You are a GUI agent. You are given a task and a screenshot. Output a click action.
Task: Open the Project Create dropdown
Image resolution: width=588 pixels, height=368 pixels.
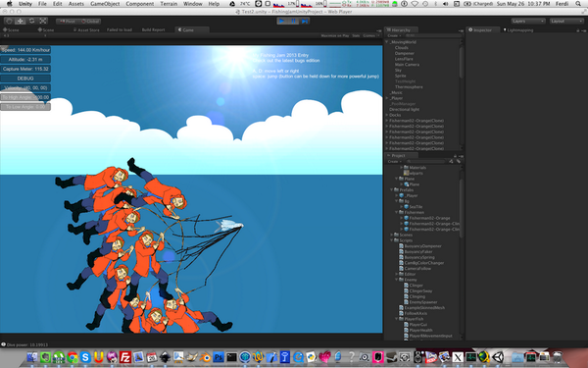pos(394,162)
